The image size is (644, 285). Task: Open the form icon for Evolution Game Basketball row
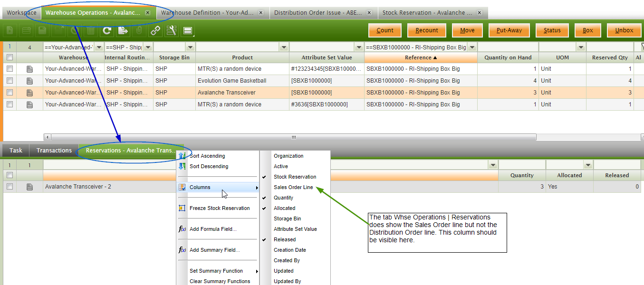30,81
